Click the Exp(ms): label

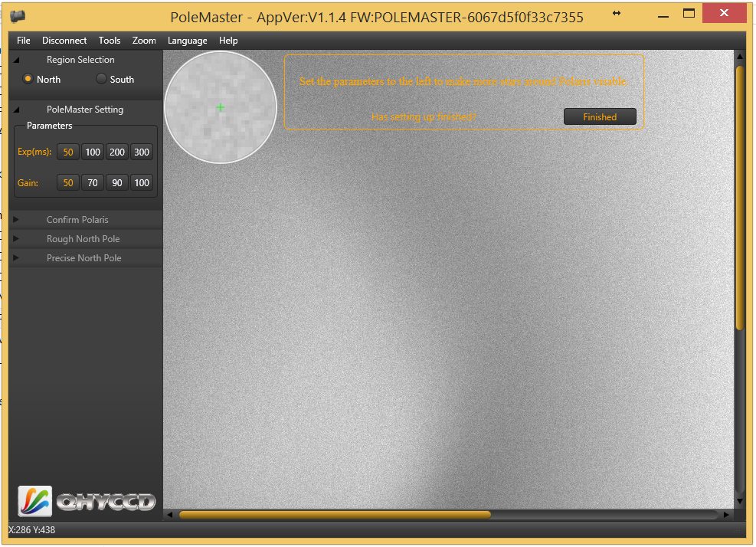34,152
